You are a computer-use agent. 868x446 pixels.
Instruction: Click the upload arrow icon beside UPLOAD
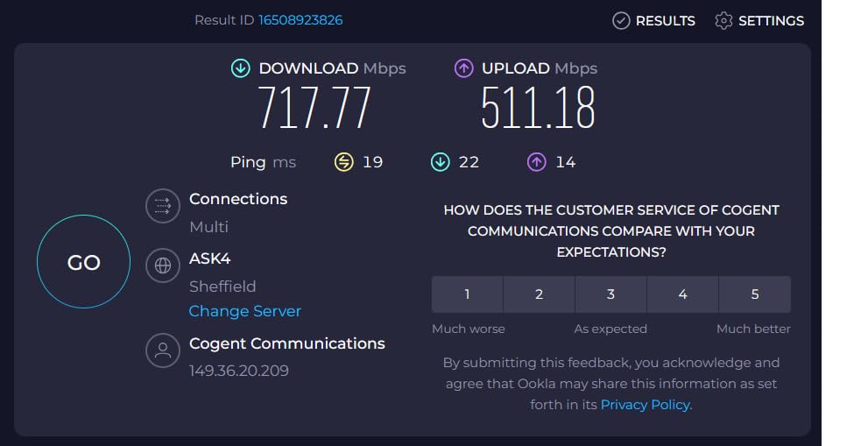(x=463, y=68)
